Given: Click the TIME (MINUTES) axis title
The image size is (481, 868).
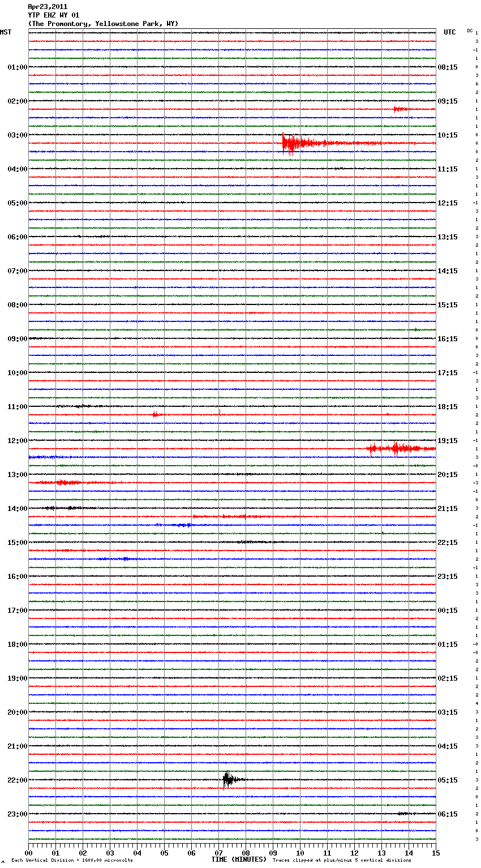Looking at the screenshot, I should coord(239,860).
